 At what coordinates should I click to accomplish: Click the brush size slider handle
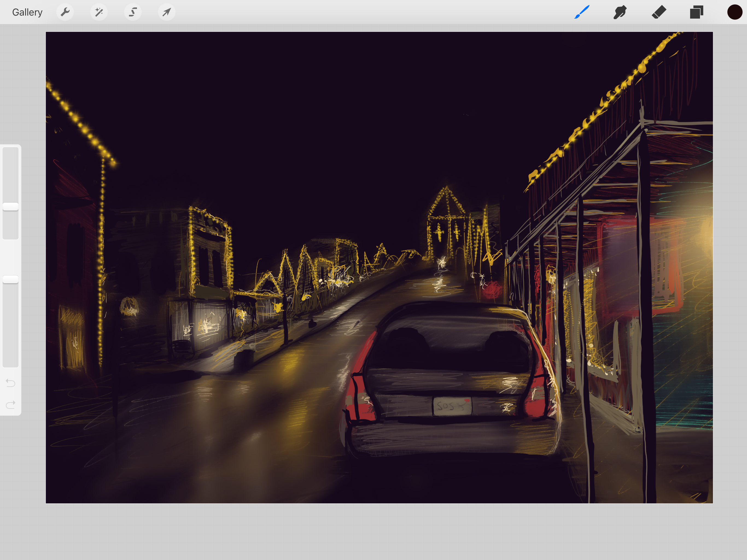(10, 207)
